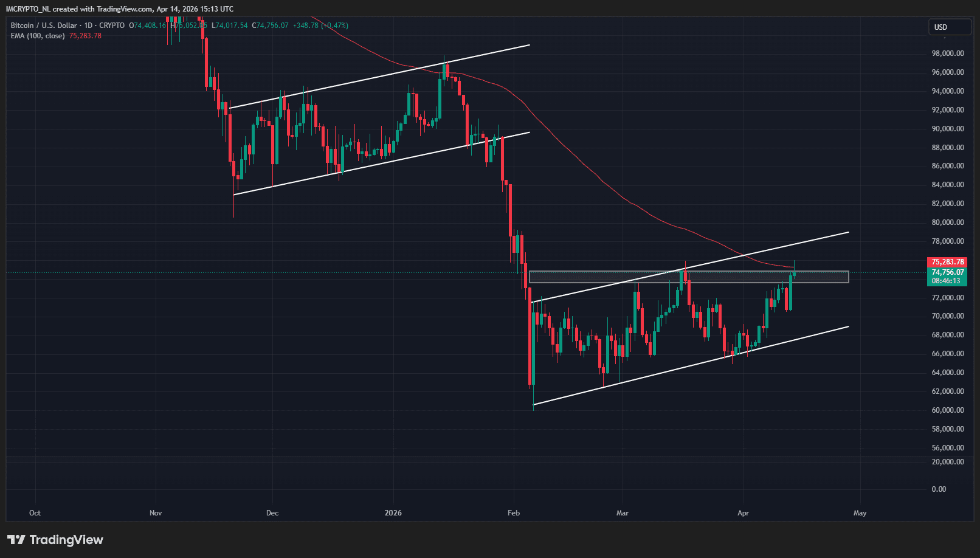Click the red EMA price tag 75,283.78
The image size is (980, 558).
[x=947, y=262]
